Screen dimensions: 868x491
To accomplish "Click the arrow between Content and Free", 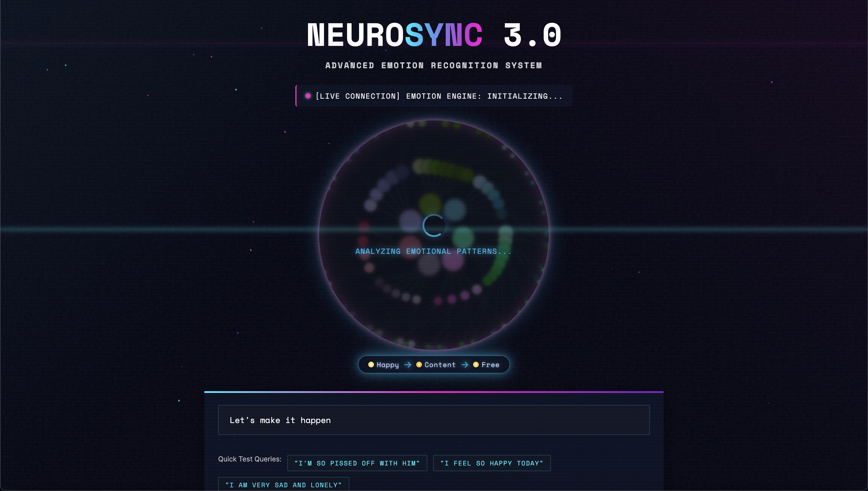I will [x=465, y=365].
